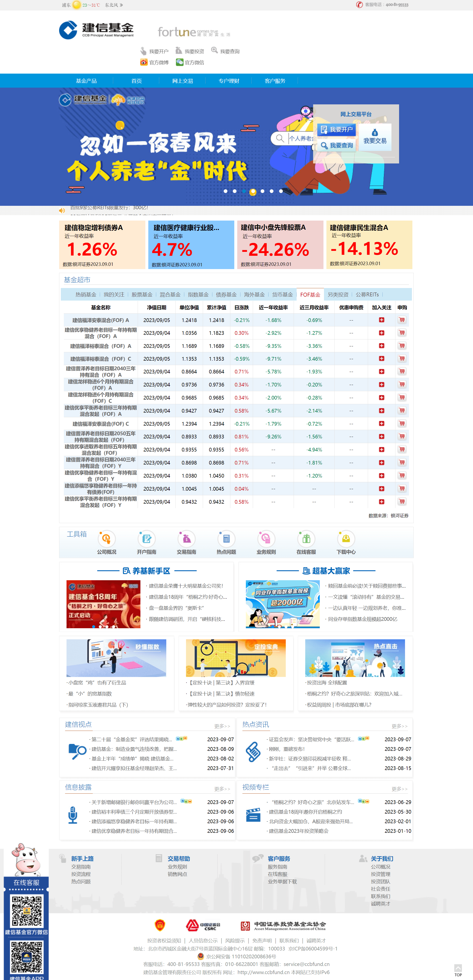This screenshot has height=980, width=473.
Task: Click the TOP back-to-top icon
Action: coord(458,970)
